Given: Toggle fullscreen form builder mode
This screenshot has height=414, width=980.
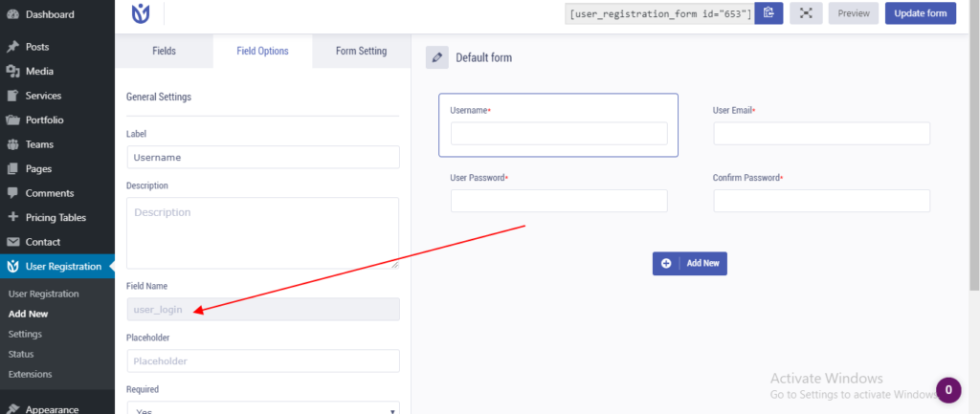Looking at the screenshot, I should click(806, 13).
